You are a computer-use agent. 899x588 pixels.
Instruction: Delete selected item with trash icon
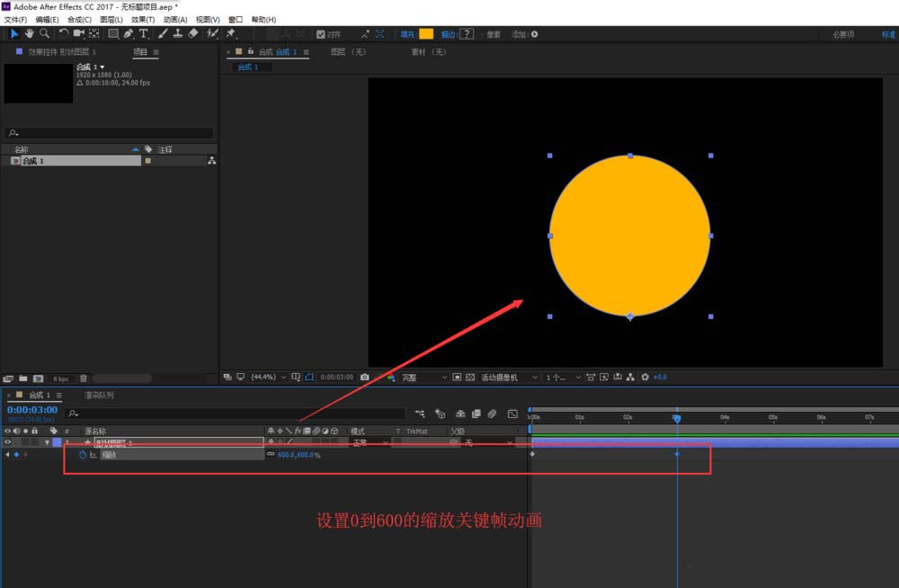coord(83,379)
